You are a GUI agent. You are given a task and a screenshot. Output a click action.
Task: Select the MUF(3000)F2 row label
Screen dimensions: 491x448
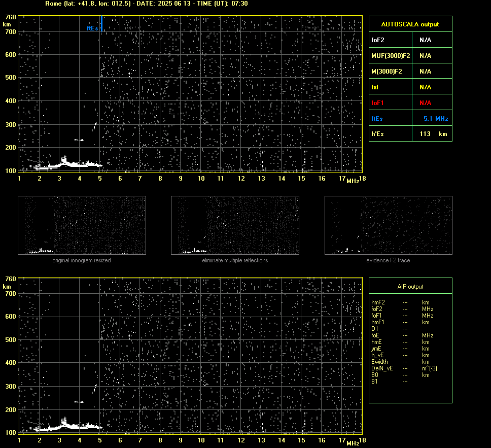[x=391, y=55]
